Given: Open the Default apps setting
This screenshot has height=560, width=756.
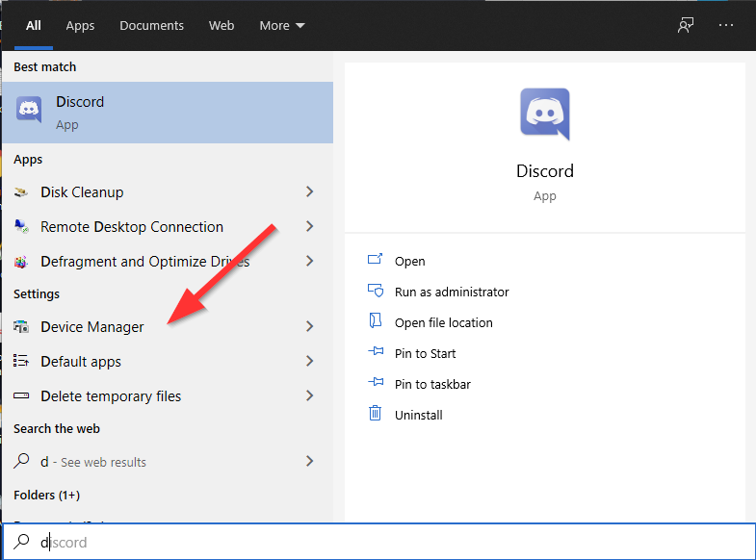Looking at the screenshot, I should point(168,362).
